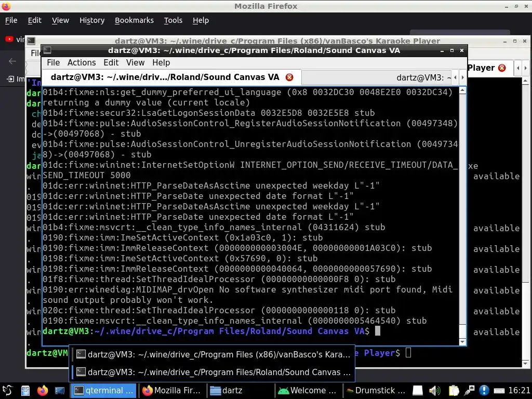Open the LXQt start menu bird icon
The width and height of the screenshot is (532, 399).
8,391
